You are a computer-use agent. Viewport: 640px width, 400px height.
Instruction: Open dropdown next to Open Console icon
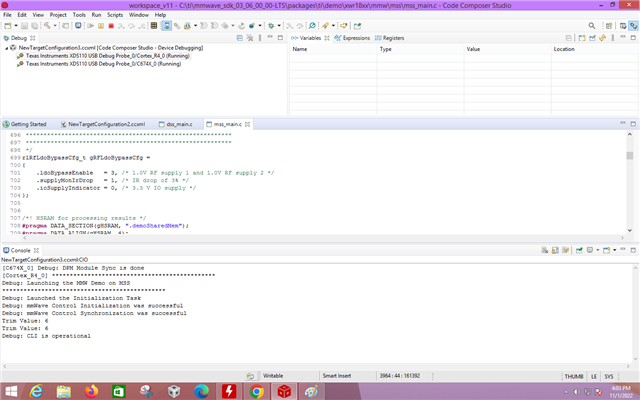coord(615,250)
